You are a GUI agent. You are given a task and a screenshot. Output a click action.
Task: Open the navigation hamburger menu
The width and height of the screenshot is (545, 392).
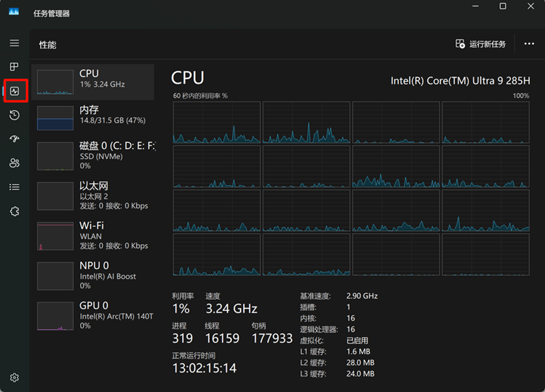tap(15, 43)
